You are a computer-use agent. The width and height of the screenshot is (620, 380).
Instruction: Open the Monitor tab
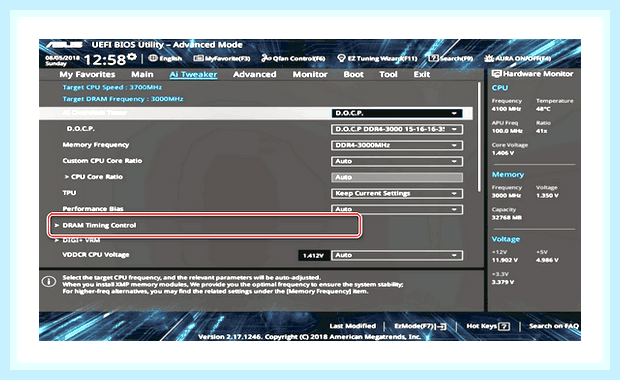[310, 74]
